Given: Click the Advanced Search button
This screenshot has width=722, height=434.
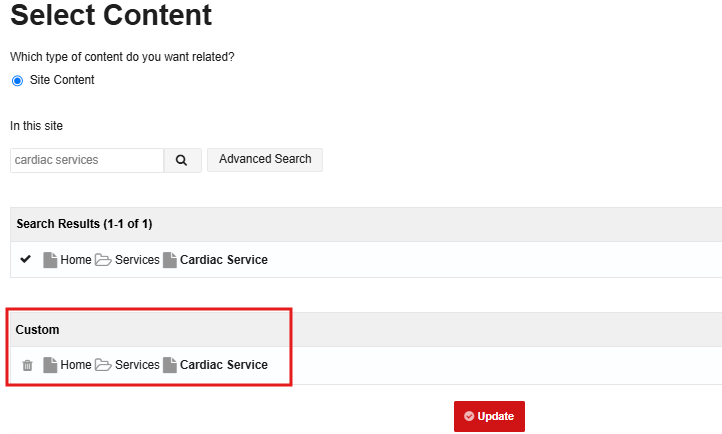Looking at the screenshot, I should pyautogui.click(x=265, y=160).
